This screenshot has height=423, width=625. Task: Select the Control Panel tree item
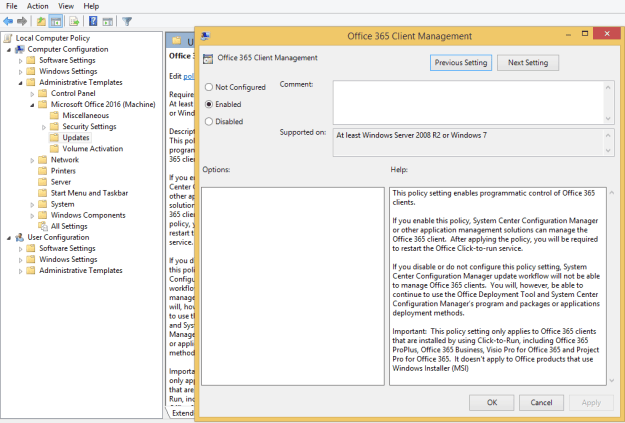(x=73, y=93)
